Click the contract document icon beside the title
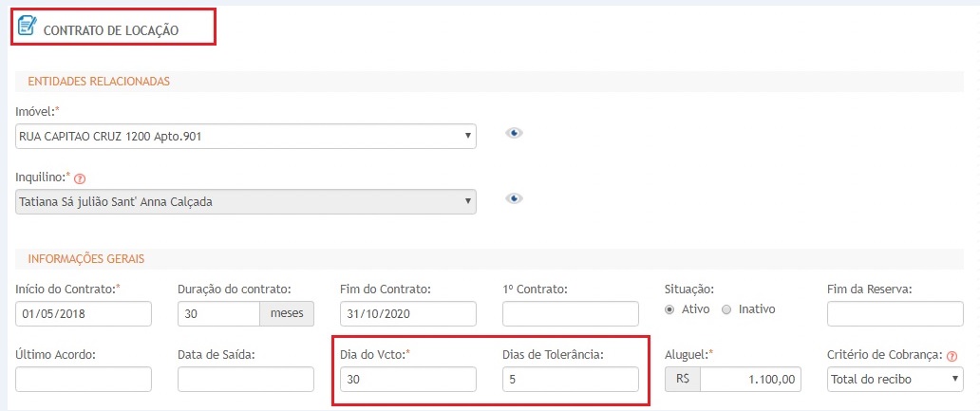This screenshot has height=411, width=980. [x=28, y=27]
